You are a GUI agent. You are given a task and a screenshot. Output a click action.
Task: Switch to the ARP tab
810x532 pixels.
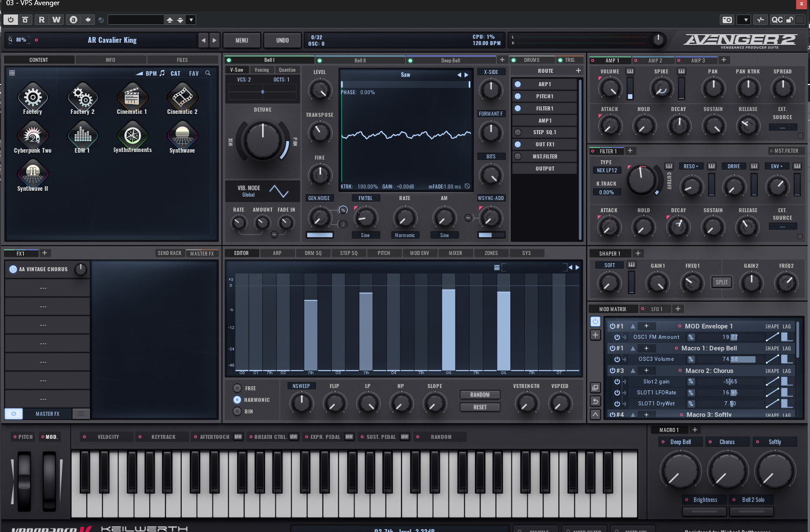pyautogui.click(x=277, y=253)
